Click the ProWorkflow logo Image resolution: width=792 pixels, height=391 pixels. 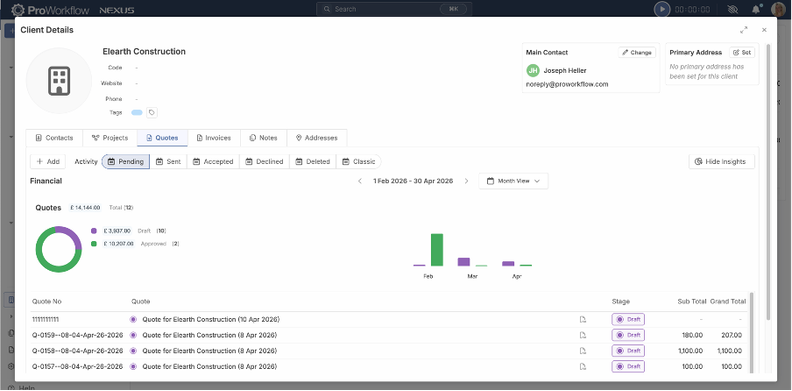(51, 9)
